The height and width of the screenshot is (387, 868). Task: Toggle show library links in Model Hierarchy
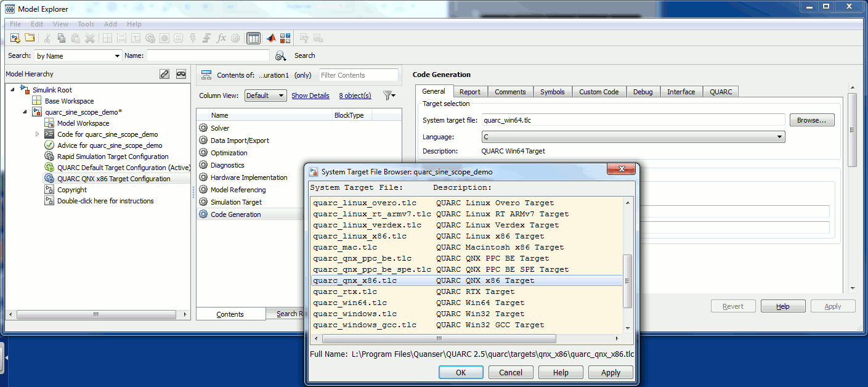(x=164, y=74)
